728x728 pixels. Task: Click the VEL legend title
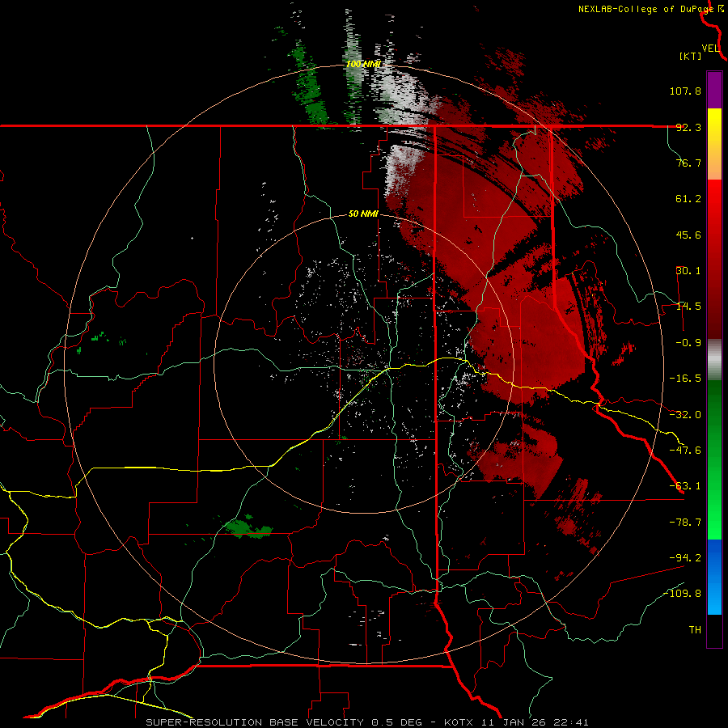click(x=710, y=49)
